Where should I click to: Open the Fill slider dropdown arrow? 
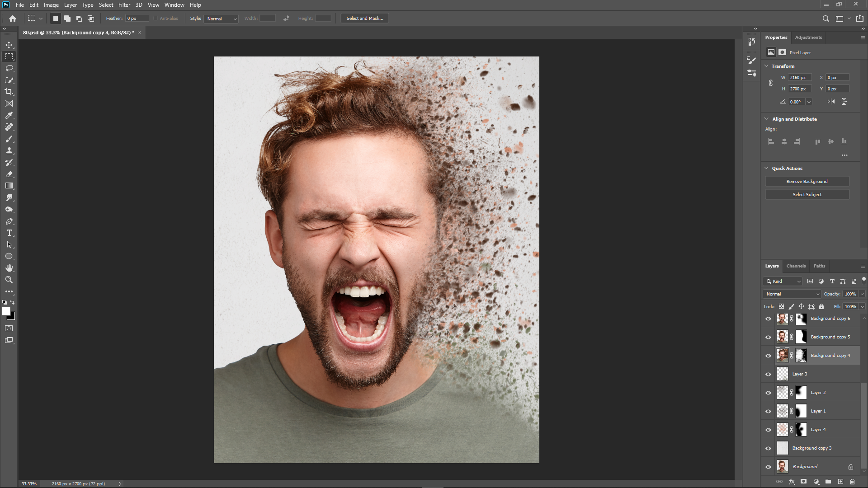(862, 306)
